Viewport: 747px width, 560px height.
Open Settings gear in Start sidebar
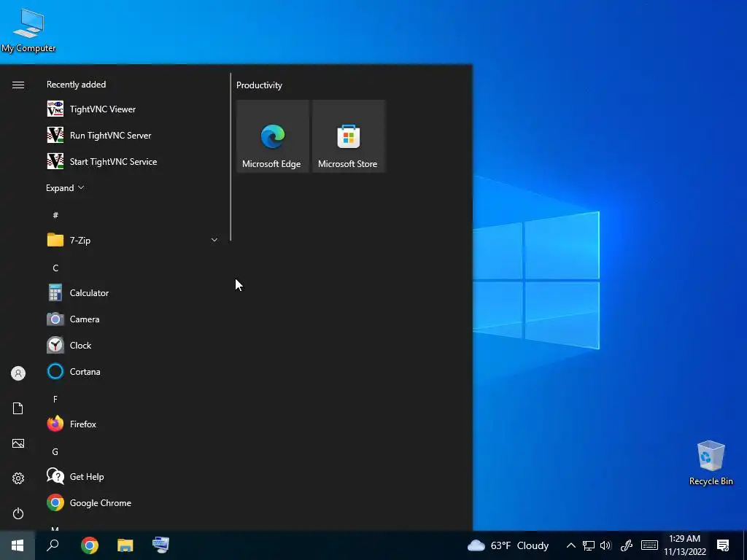[x=18, y=478]
